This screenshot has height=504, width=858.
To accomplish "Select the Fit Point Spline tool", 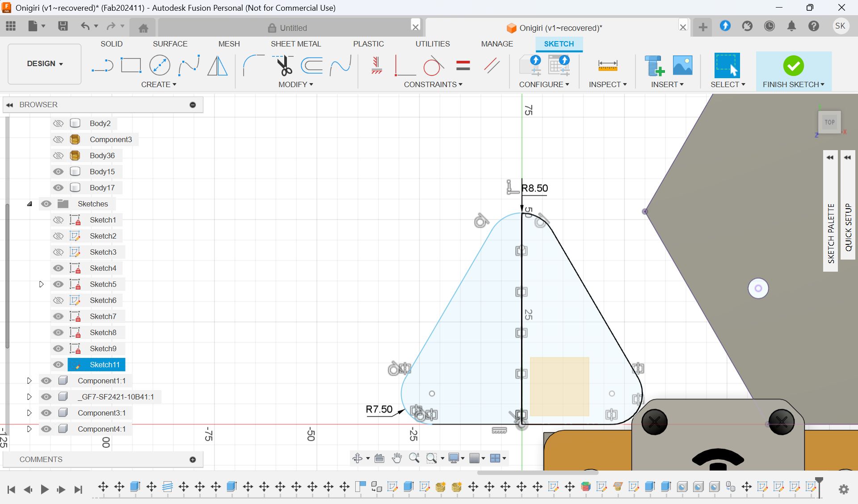I will [189, 66].
